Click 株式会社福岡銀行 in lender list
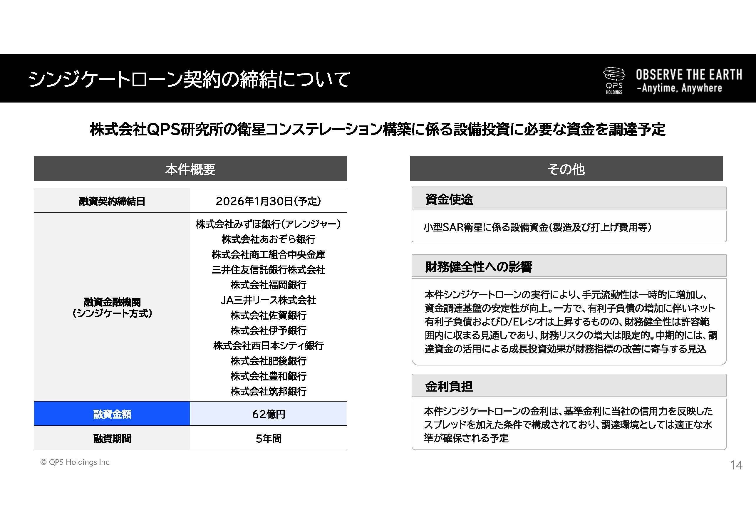The height and width of the screenshot is (532, 756). pyautogui.click(x=268, y=285)
